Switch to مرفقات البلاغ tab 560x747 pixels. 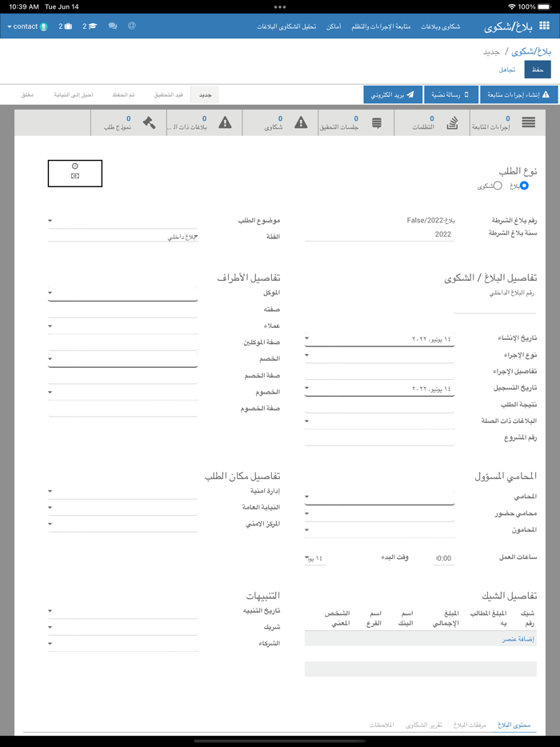click(x=470, y=725)
